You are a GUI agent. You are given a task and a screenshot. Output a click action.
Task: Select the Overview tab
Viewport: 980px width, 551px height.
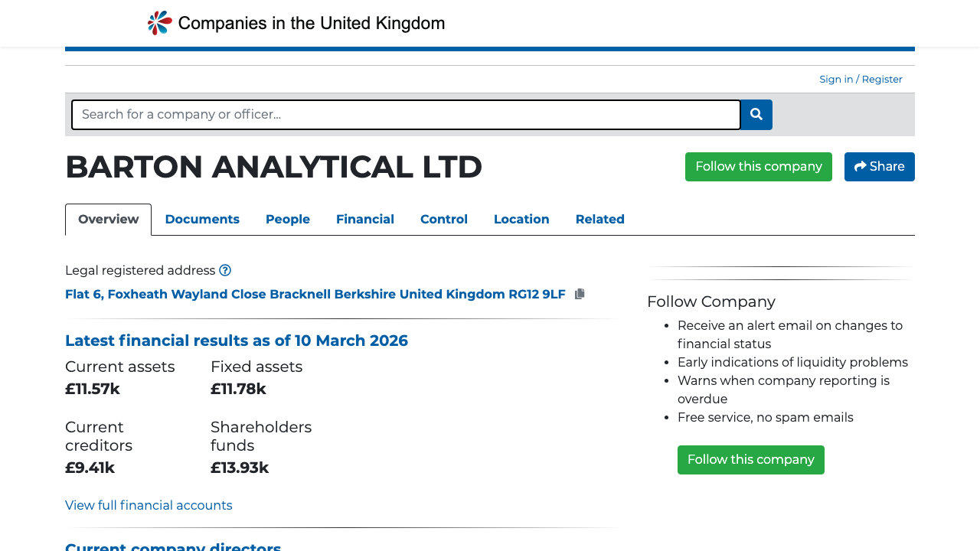click(108, 219)
